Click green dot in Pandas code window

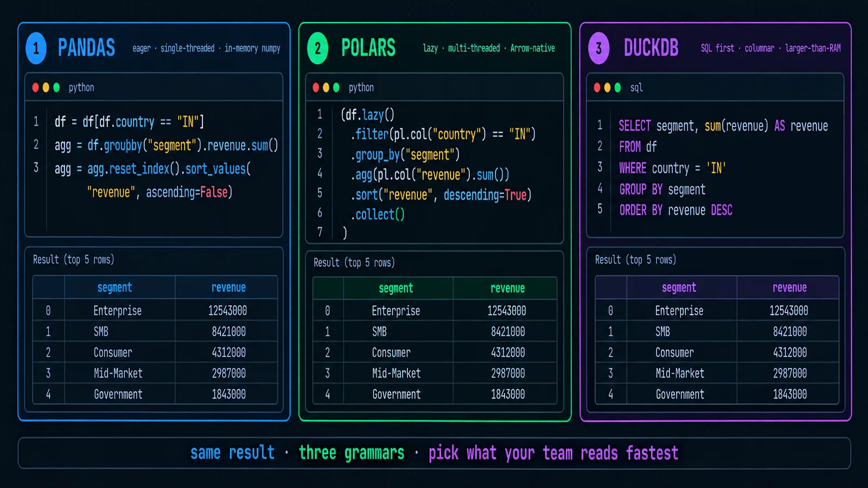pyautogui.click(x=56, y=87)
